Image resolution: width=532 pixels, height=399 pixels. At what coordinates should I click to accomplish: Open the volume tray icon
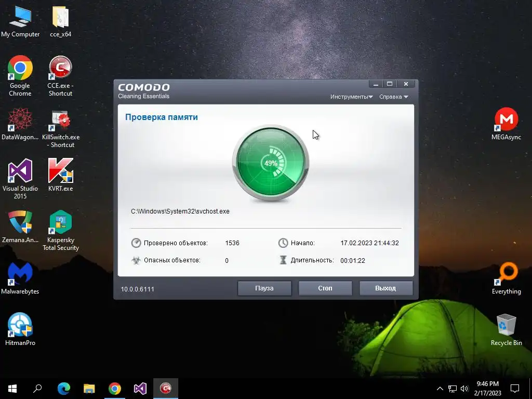click(464, 389)
